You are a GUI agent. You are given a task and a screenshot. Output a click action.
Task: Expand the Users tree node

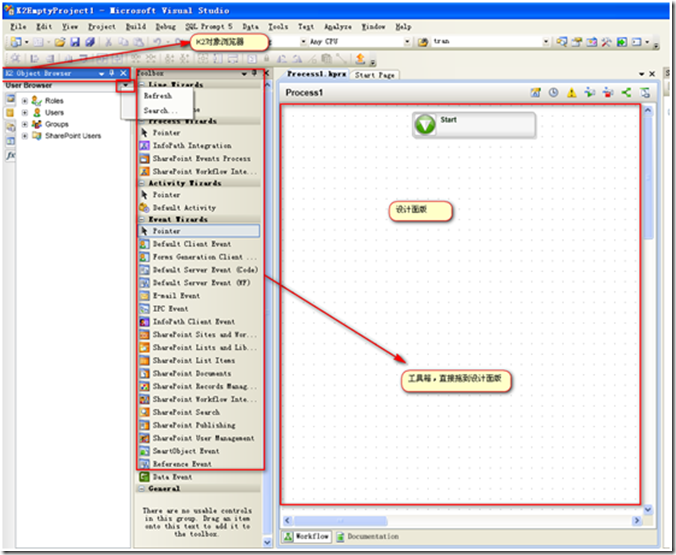[25, 113]
